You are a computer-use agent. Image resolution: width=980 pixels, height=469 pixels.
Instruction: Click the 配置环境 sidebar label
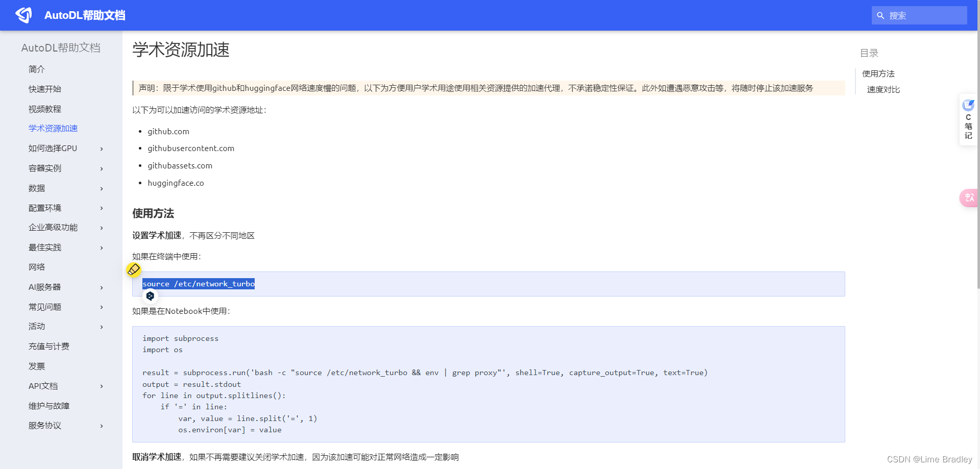coord(45,208)
